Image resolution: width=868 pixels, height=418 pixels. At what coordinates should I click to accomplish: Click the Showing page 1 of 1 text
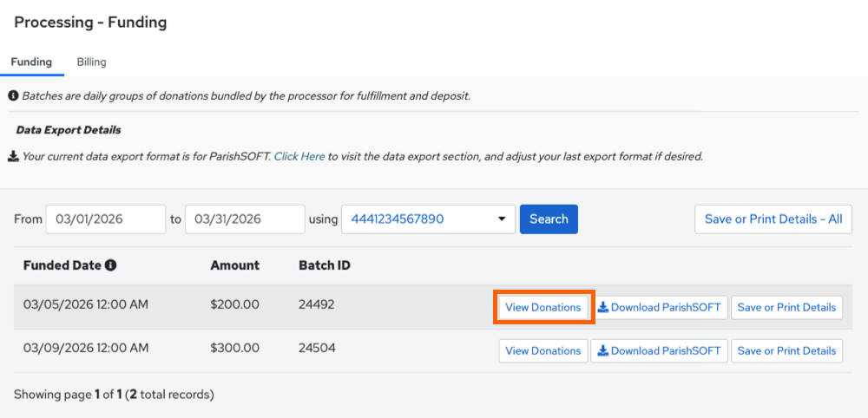click(114, 395)
